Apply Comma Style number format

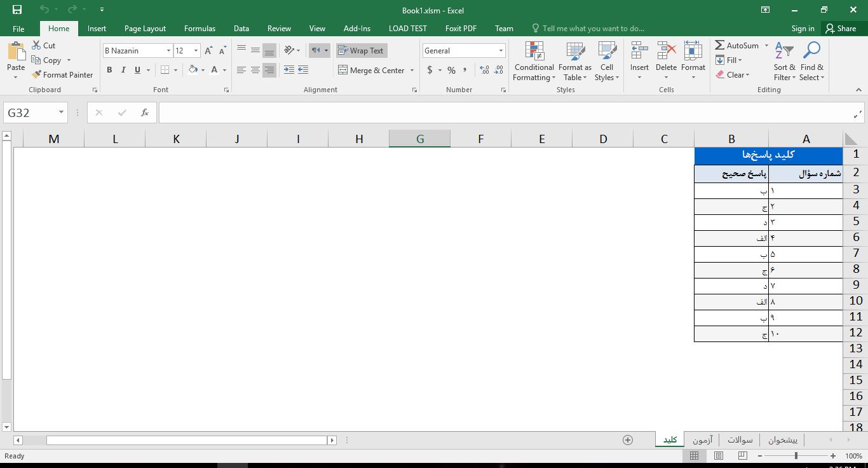point(465,70)
